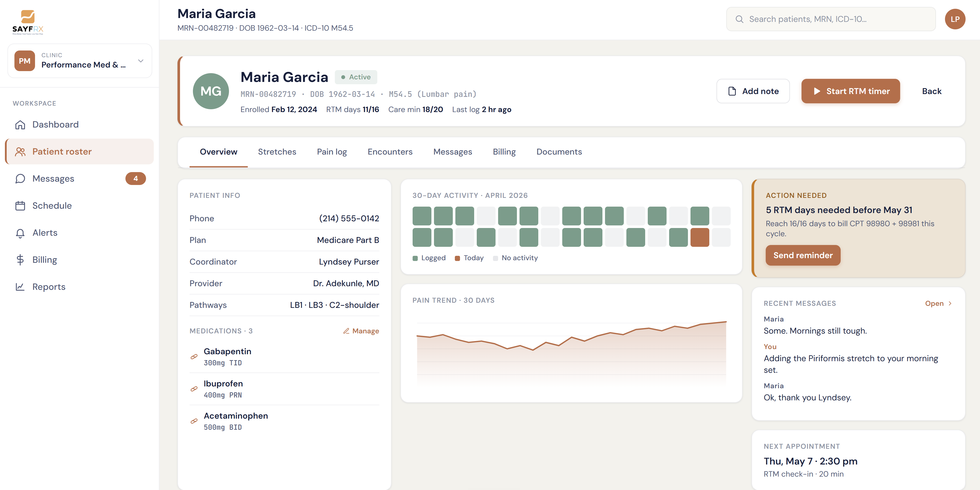Click the Messages chat bubble icon
The image size is (980, 490).
click(x=20, y=179)
